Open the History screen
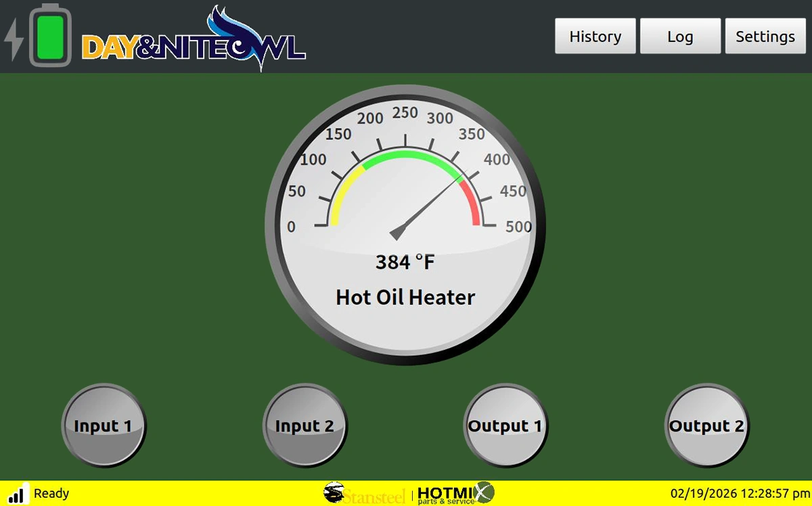812x506 pixels. point(595,36)
